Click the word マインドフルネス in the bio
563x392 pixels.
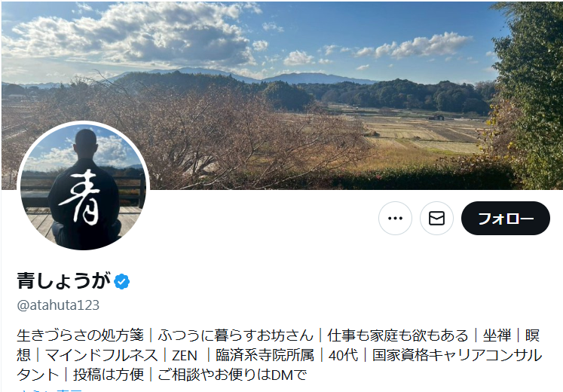coord(101,355)
